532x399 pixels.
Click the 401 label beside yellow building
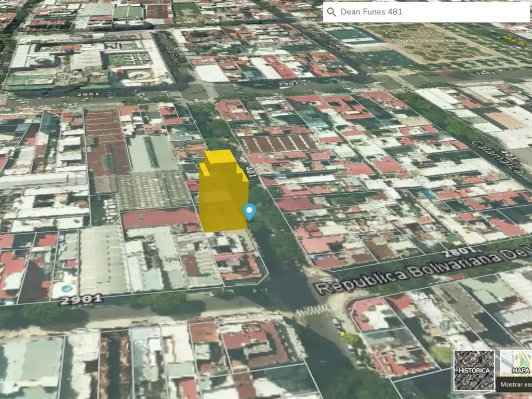251,170
